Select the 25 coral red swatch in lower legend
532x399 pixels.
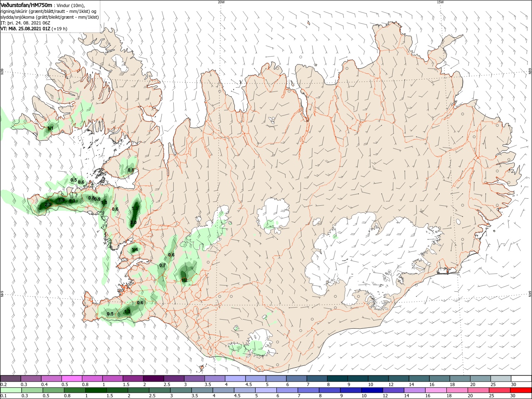[x=499, y=390]
